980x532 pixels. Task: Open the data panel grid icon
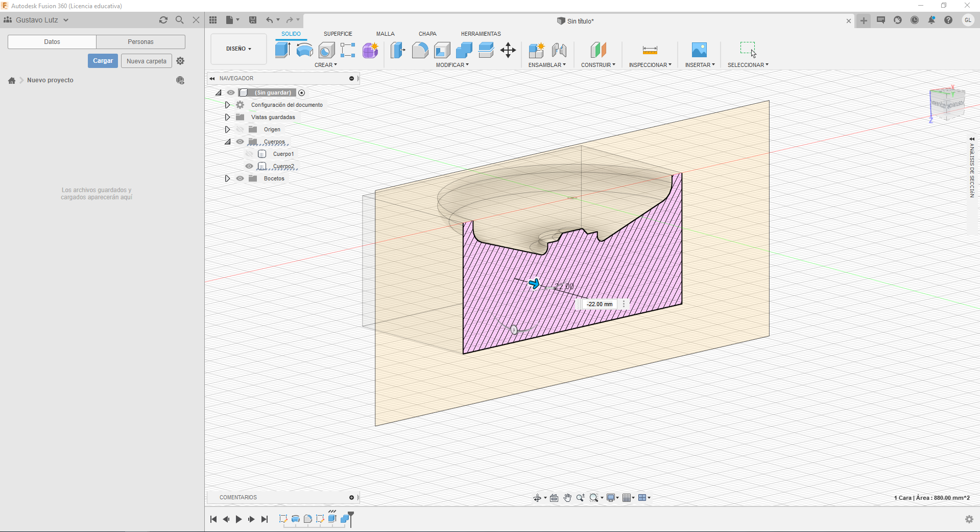tap(213, 20)
